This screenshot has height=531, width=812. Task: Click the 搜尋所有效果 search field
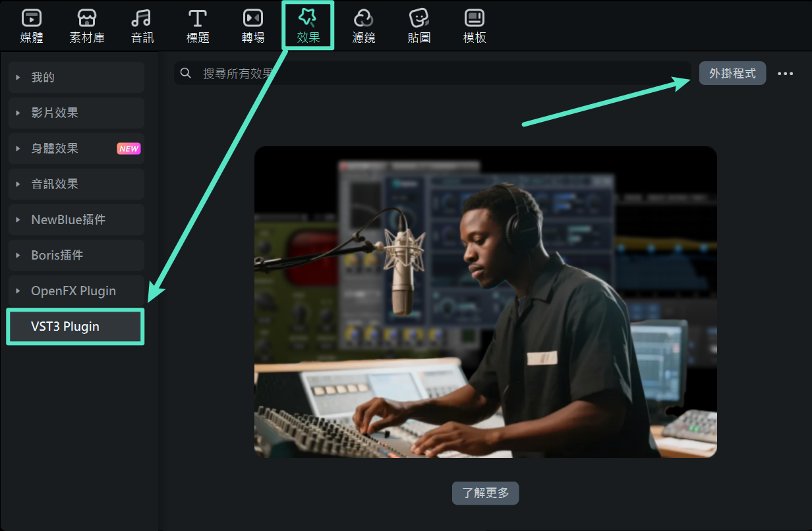435,74
